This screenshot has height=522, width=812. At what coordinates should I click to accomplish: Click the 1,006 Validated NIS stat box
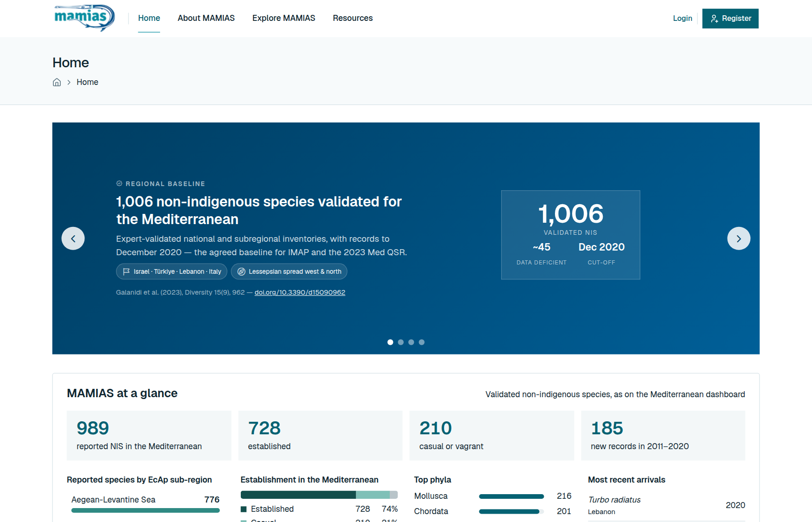coord(571,235)
